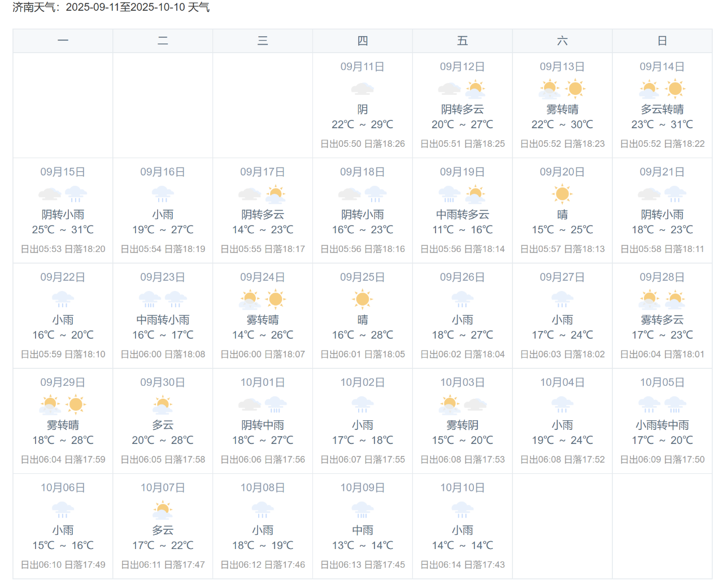This screenshot has width=718, height=588.
Task: Click the moderate rain icon for 10月09日
Action: 362,510
